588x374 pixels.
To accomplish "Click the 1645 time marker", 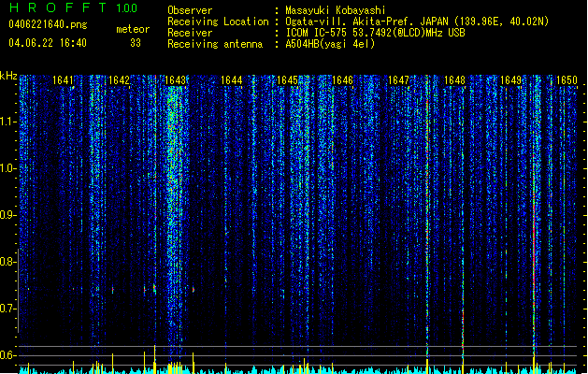I will coord(287,80).
